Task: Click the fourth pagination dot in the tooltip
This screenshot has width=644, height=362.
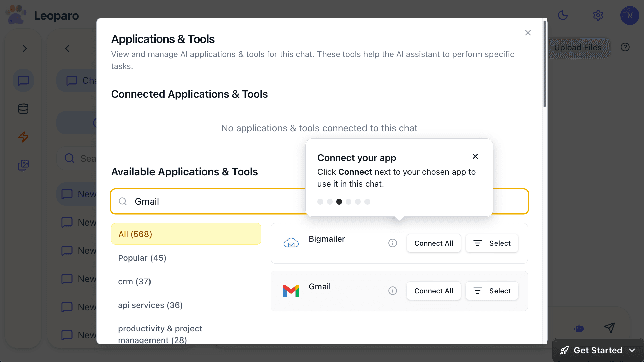Action: pyautogui.click(x=348, y=202)
